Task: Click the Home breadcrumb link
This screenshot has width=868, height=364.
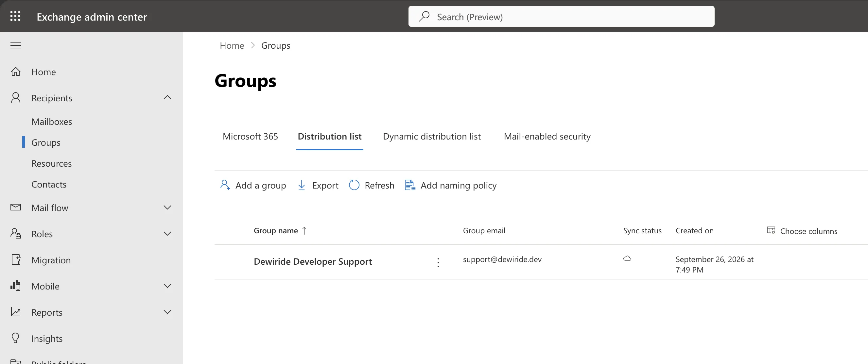Action: tap(232, 45)
